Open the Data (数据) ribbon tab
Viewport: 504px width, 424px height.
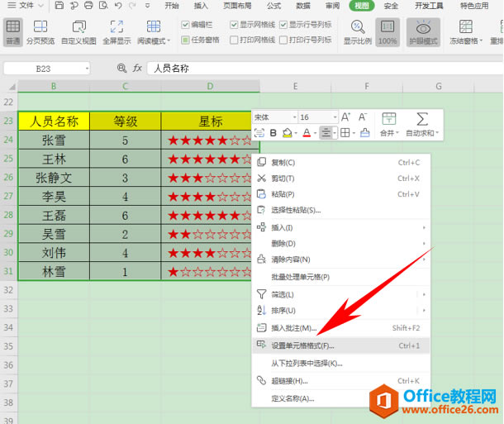click(302, 6)
